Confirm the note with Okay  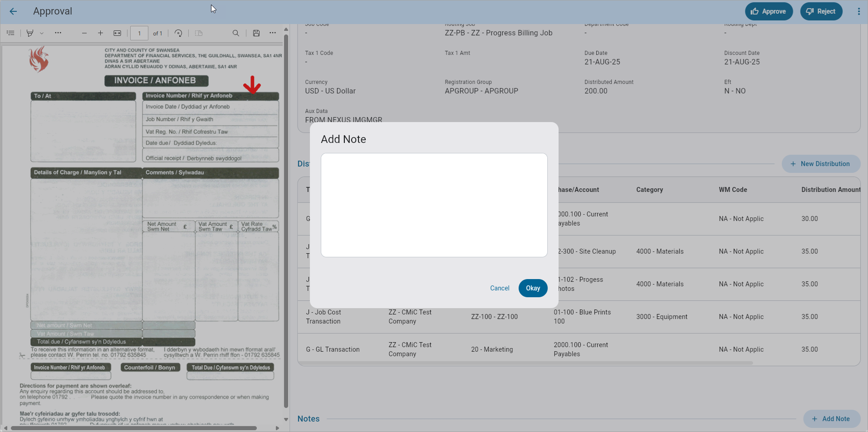pyautogui.click(x=533, y=288)
